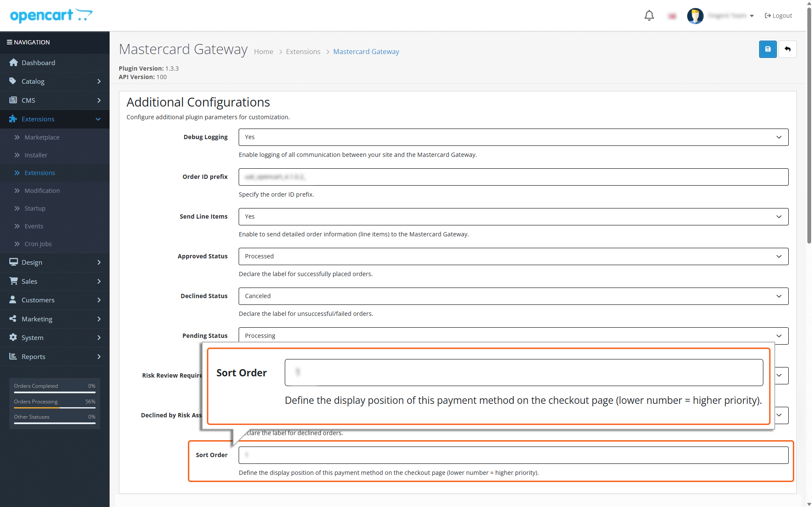This screenshot has height=507, width=812.
Task: Click the user avatar icon
Action: pyautogui.click(x=695, y=16)
